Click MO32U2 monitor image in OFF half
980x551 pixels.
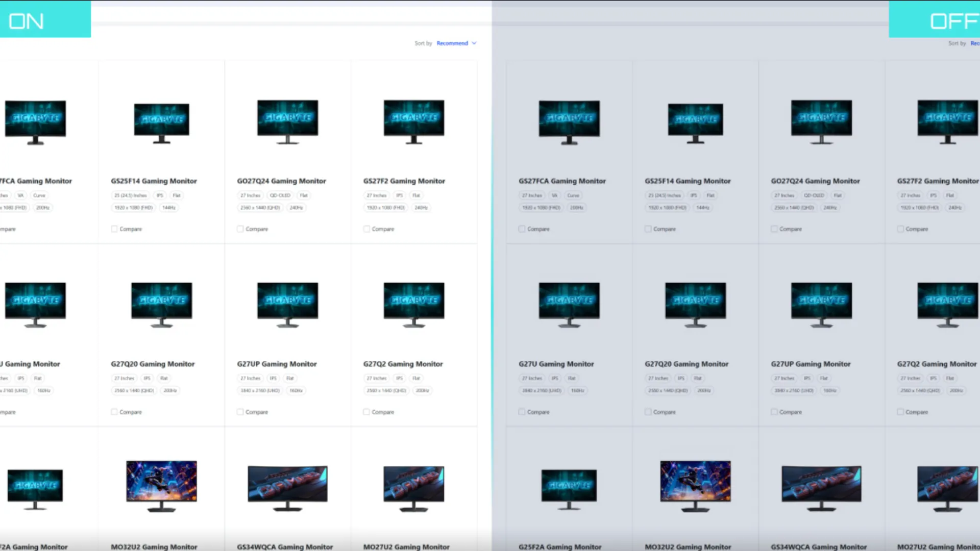click(x=695, y=486)
